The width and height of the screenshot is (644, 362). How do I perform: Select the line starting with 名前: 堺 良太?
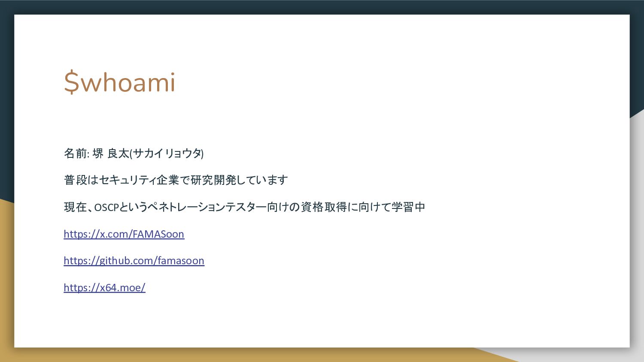pos(134,153)
